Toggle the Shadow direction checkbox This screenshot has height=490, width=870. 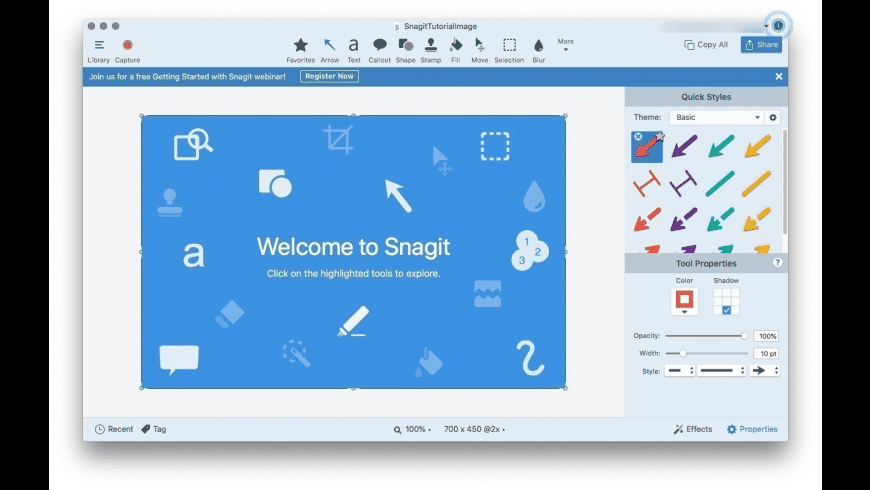(x=726, y=310)
